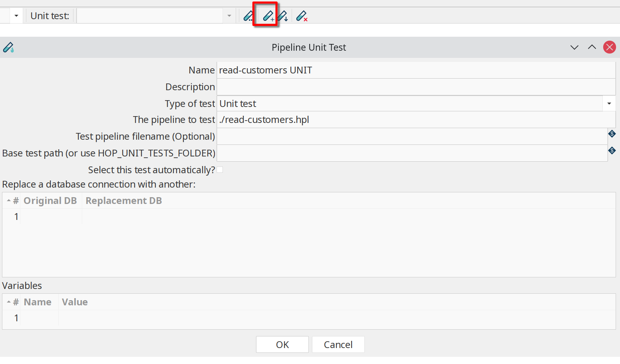Click the create new unit test icon
The height and width of the screenshot is (364, 620).
[268, 16]
